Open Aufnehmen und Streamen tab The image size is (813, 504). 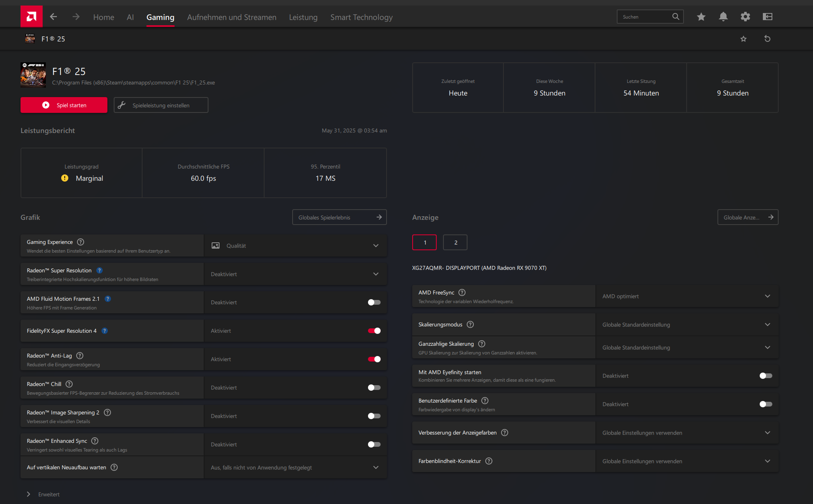[231, 17]
